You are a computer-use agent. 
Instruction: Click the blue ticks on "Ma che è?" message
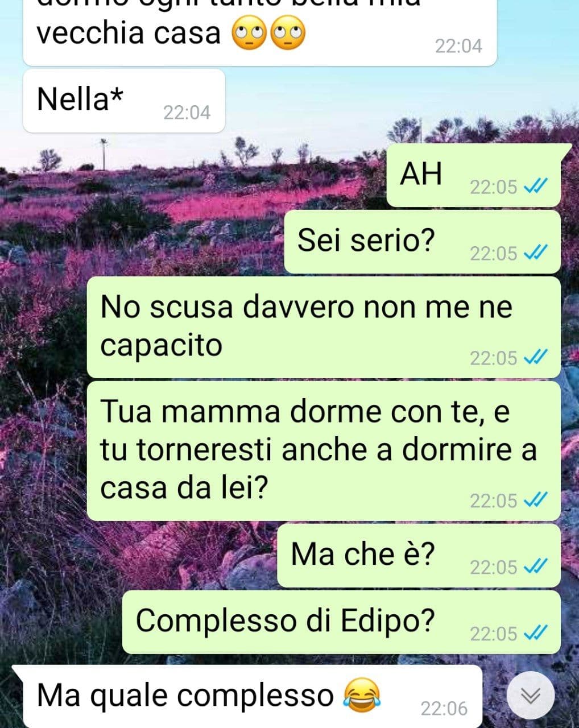535,566
